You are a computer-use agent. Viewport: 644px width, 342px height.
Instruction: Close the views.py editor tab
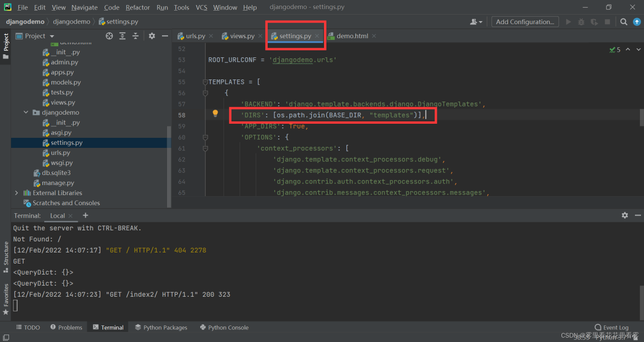click(x=260, y=36)
